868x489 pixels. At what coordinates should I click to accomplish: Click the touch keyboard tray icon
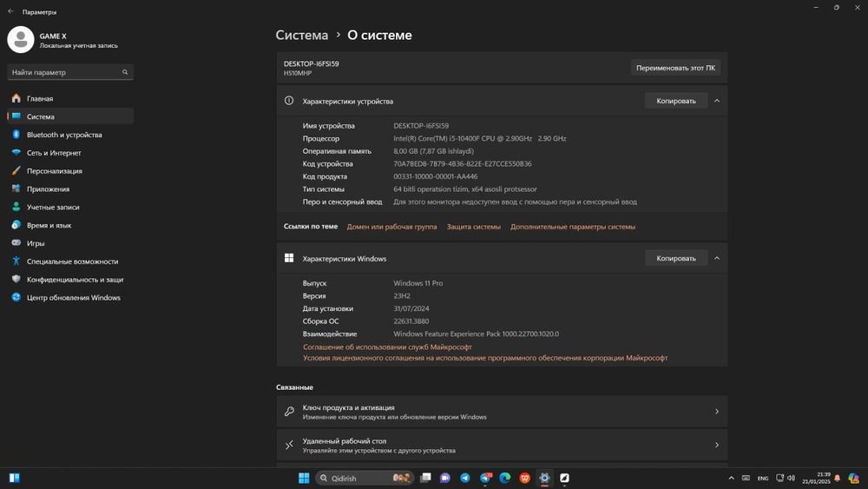pyautogui.click(x=746, y=478)
